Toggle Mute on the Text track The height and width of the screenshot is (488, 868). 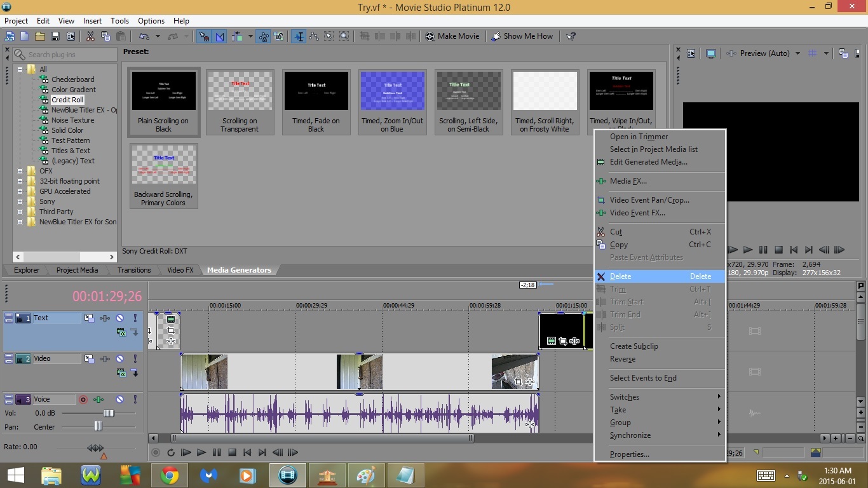(120, 318)
